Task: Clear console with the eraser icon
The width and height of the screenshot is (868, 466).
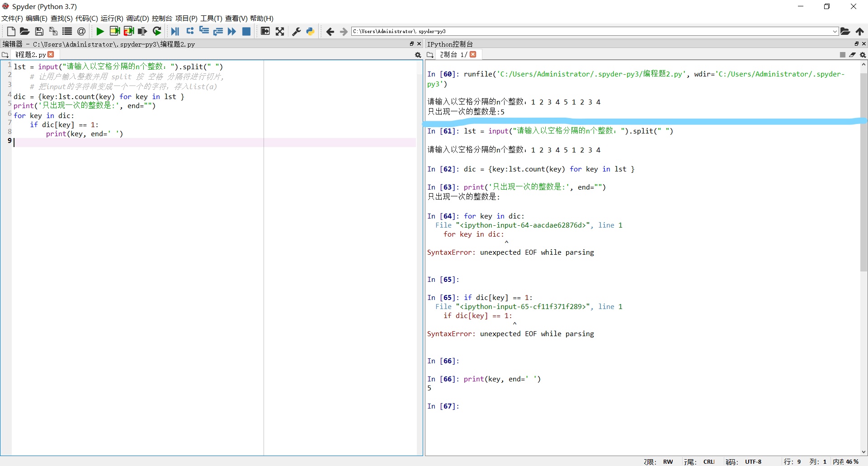Action: click(x=853, y=55)
